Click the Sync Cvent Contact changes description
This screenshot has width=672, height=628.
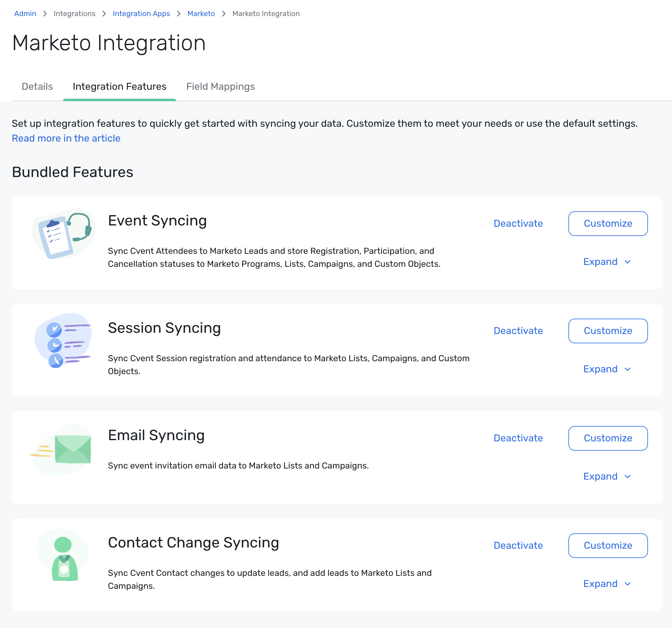[270, 579]
